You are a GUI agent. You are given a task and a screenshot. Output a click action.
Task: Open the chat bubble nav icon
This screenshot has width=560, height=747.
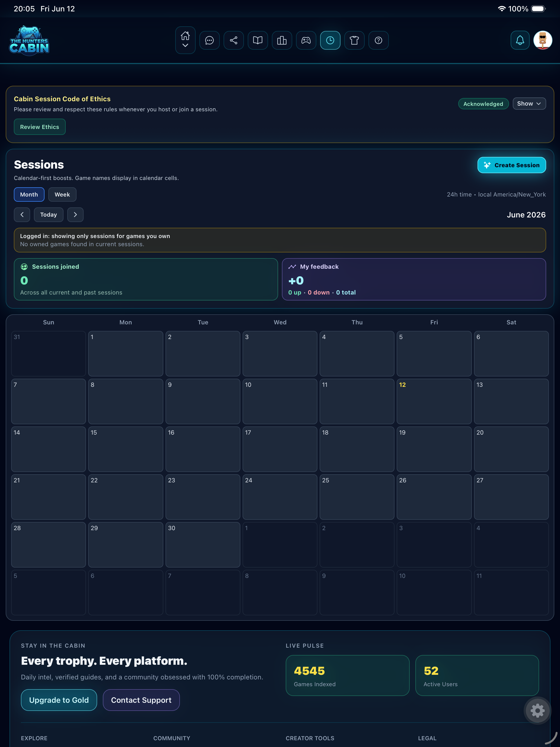209,40
